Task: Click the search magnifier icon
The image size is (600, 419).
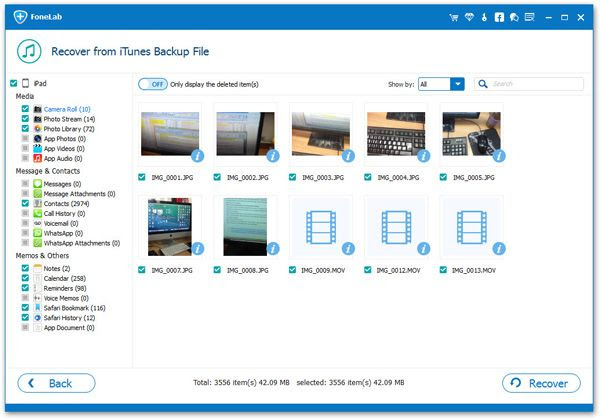Action: [x=483, y=84]
